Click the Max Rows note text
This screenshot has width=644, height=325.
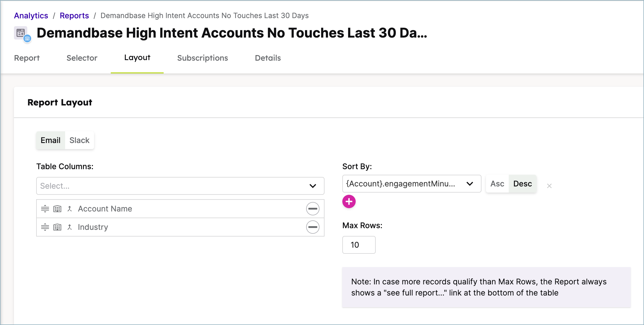pyautogui.click(x=479, y=287)
